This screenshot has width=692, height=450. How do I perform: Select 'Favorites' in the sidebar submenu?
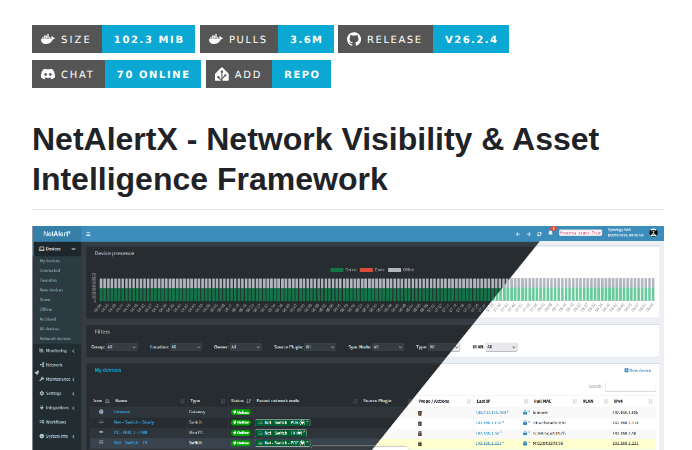[x=49, y=280]
